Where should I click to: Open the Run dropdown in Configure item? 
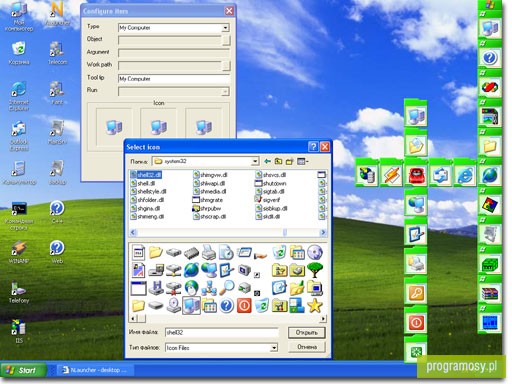(x=226, y=91)
